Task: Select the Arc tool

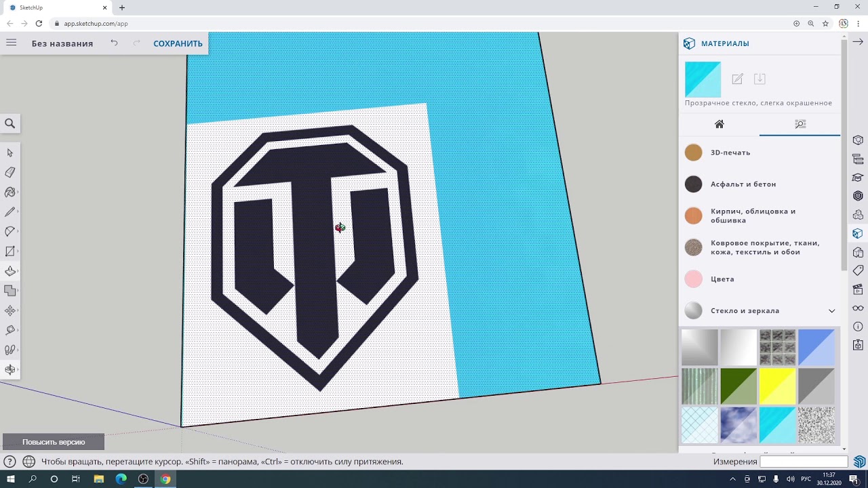Action: click(x=10, y=232)
